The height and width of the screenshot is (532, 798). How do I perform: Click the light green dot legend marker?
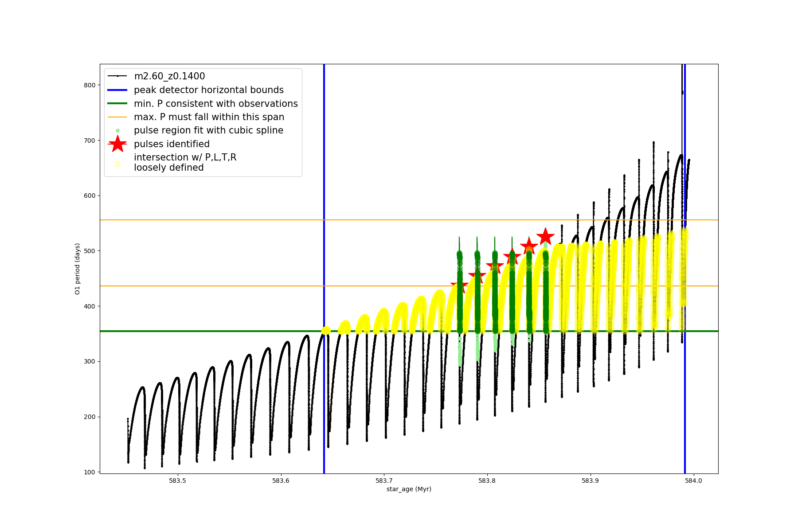117,130
